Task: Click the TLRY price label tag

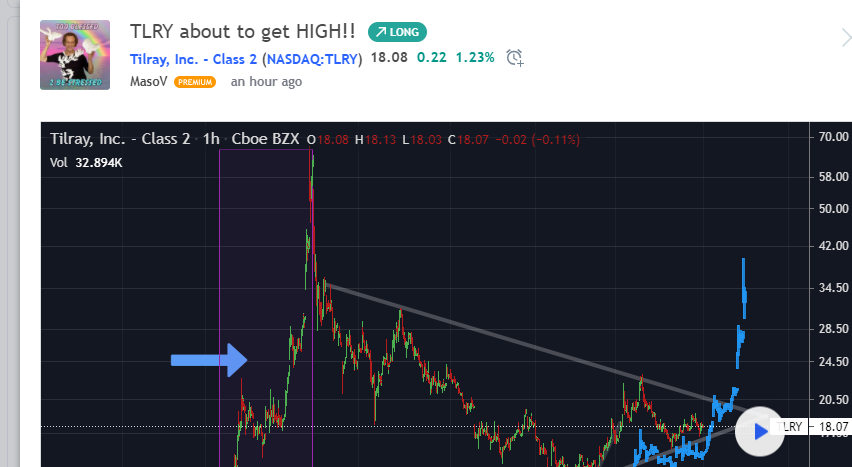Action: (x=788, y=427)
